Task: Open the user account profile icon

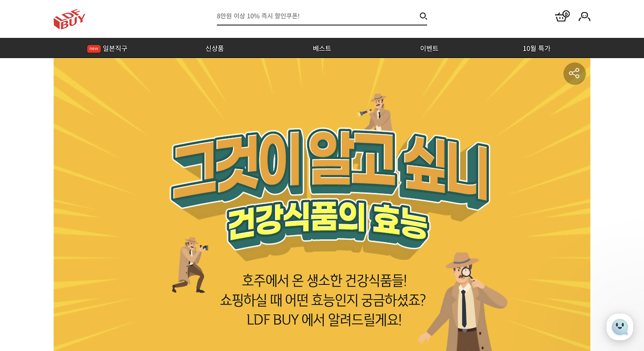Action: point(584,17)
